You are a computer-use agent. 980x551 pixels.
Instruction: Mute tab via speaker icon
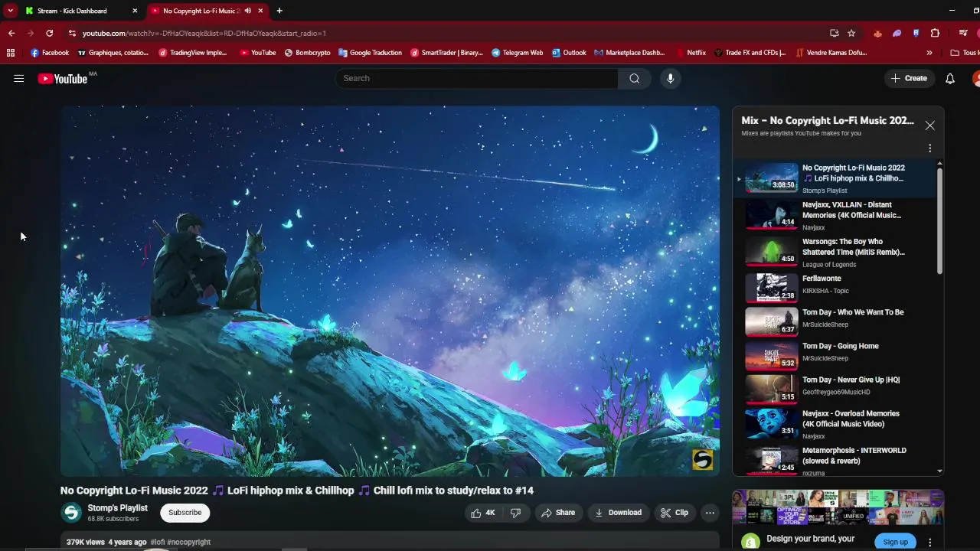[247, 11]
